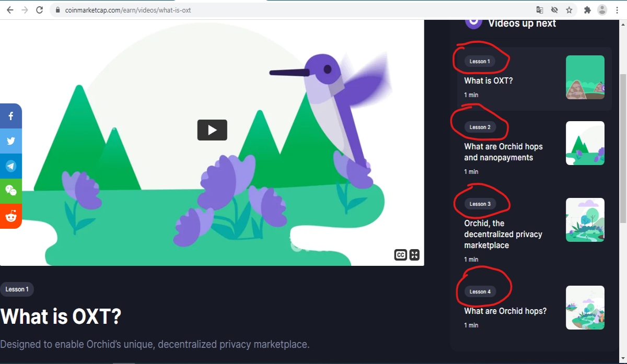Click the What is OXT? main heading

[61, 316]
